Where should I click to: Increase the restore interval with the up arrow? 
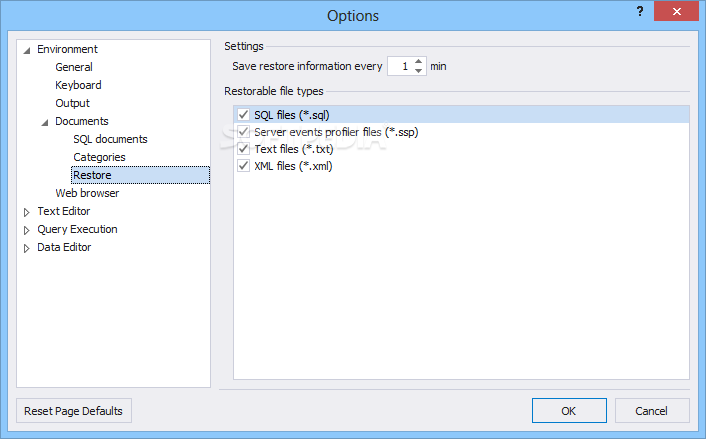[x=418, y=62]
